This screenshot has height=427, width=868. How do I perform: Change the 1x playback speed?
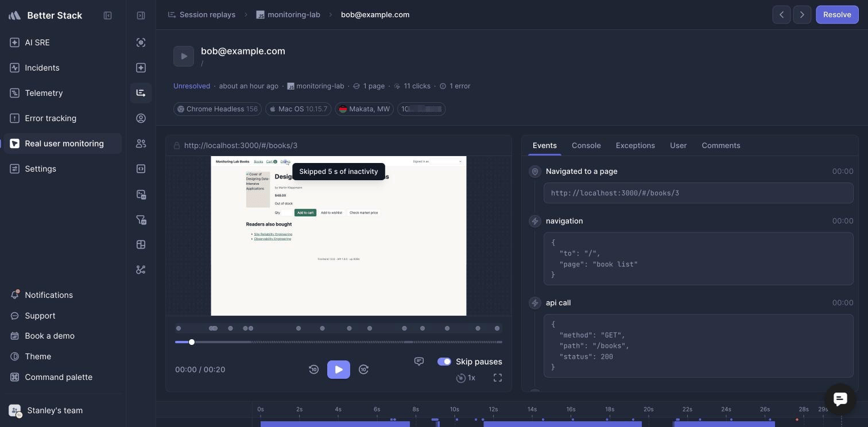466,378
